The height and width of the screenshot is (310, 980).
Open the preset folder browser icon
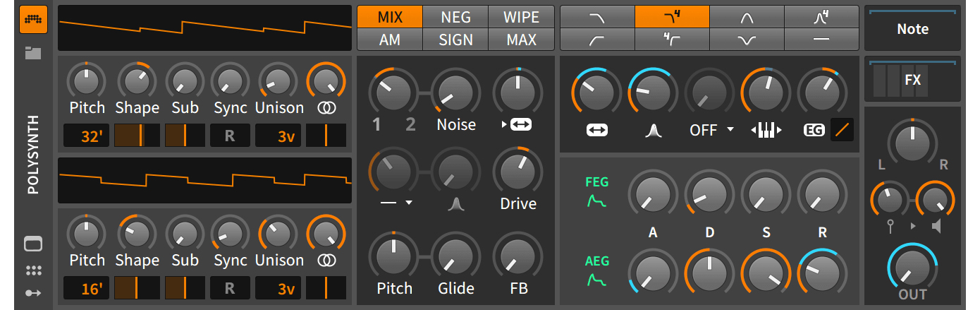pyautogui.click(x=33, y=52)
